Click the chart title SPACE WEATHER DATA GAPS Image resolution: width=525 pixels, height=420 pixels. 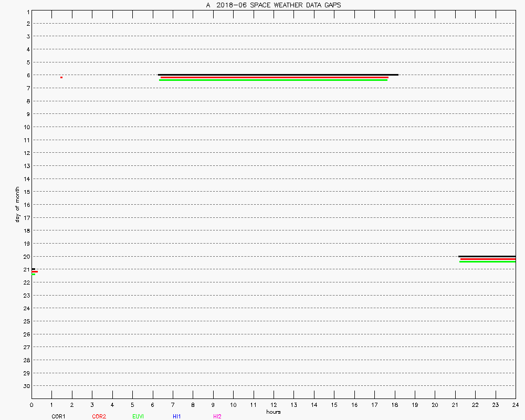point(273,5)
